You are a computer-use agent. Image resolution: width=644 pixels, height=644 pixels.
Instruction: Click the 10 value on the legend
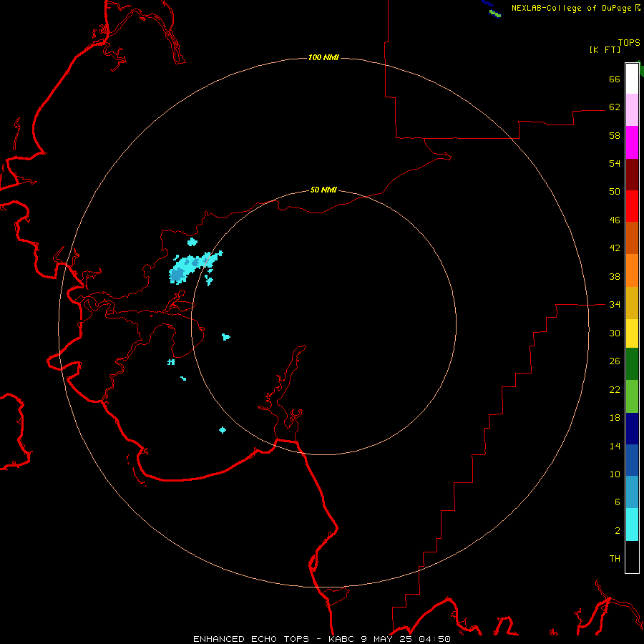[x=615, y=474]
